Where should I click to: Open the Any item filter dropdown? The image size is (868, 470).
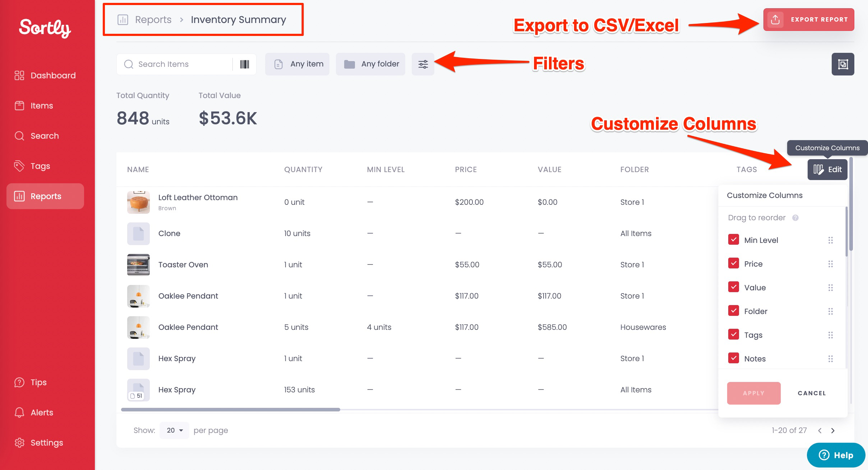(x=297, y=64)
